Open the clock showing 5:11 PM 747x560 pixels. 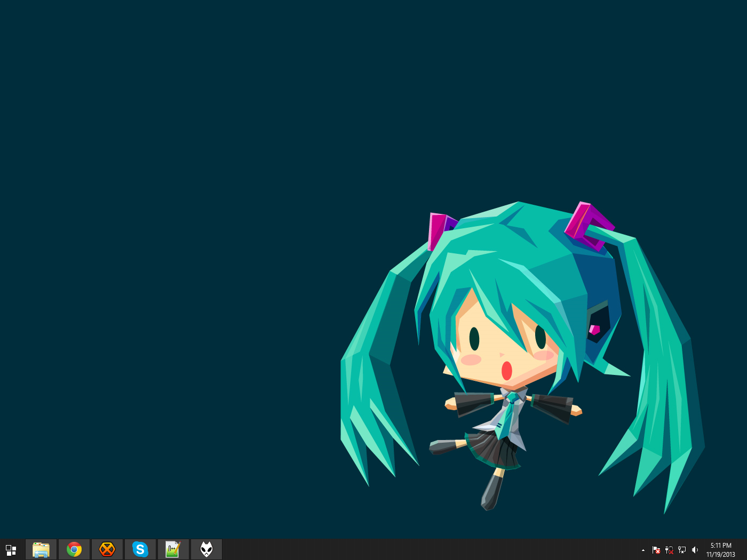tap(721, 550)
